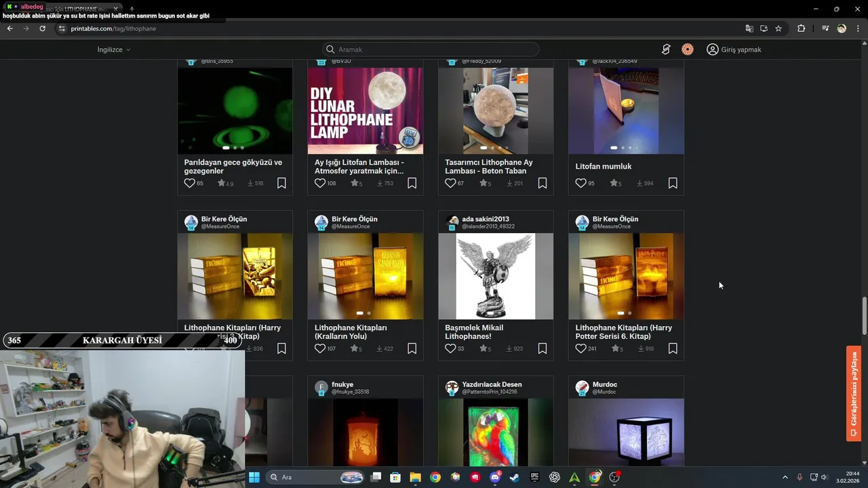Open the Chrome extensions puzzle icon
Image resolution: width=868 pixels, height=488 pixels.
801,28
